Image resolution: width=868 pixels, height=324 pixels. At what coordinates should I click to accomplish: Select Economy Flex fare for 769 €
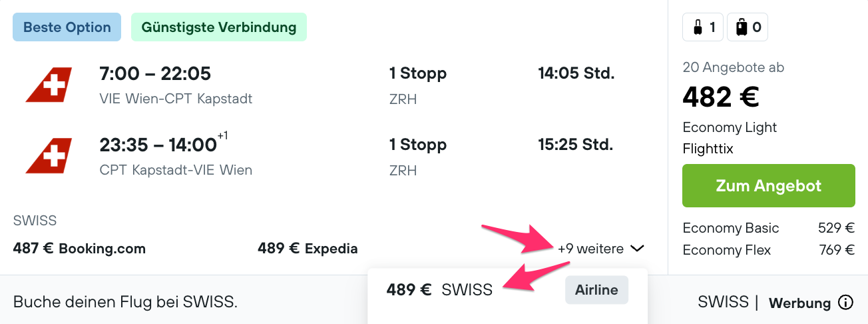click(x=768, y=250)
